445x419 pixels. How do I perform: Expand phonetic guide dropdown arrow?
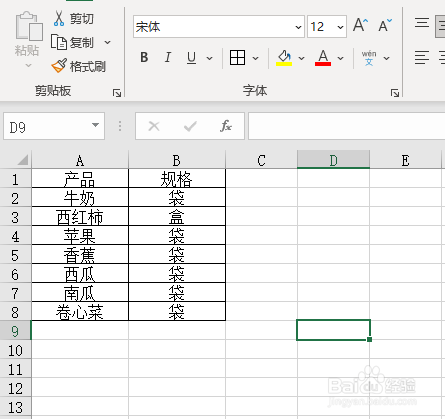pos(386,58)
